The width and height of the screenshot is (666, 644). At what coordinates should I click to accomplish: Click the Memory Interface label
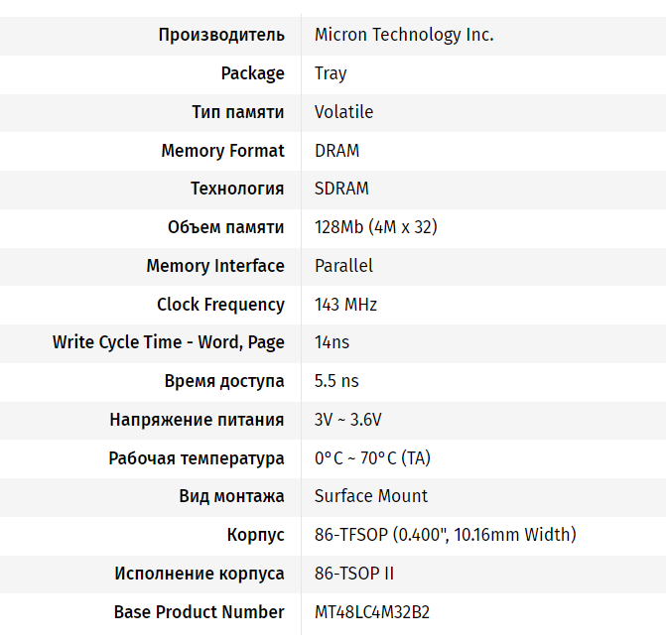pos(215,266)
